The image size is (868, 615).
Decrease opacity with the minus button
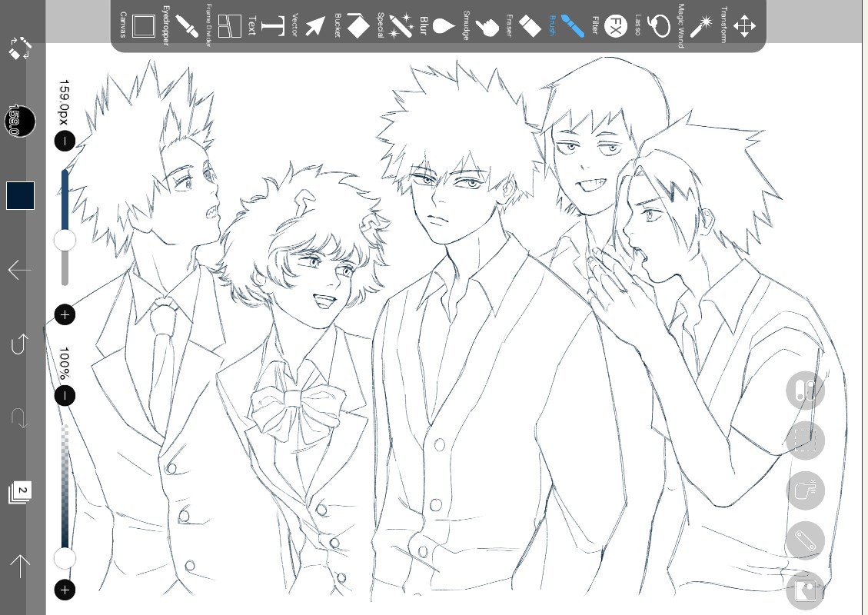coord(65,396)
